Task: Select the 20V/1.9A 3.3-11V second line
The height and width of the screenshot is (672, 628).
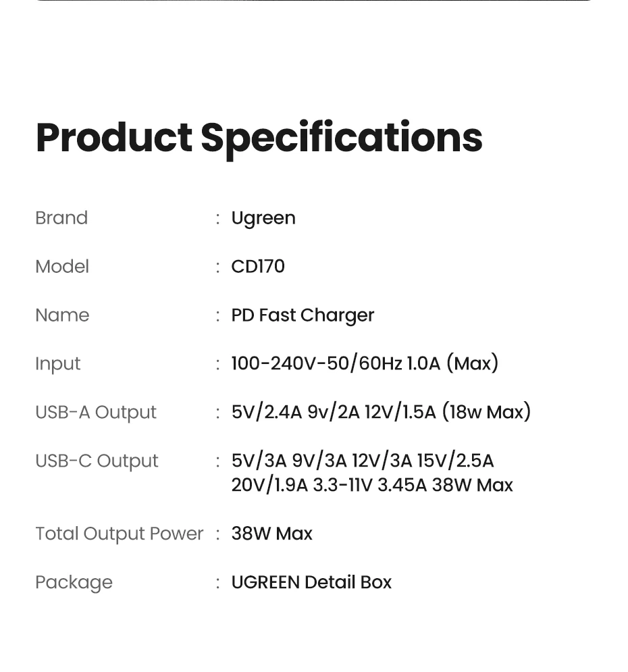Action: [372, 485]
